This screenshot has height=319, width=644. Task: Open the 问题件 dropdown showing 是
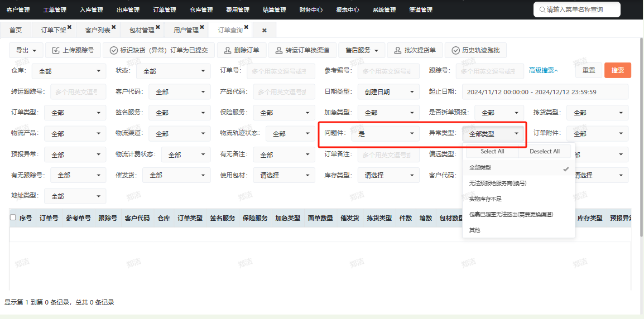point(385,133)
